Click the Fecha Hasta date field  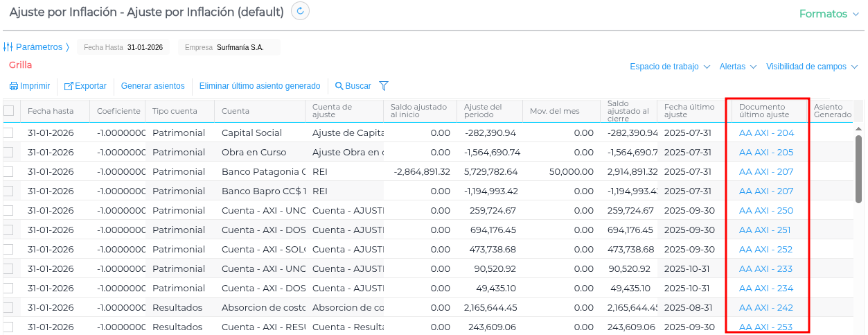click(x=145, y=47)
